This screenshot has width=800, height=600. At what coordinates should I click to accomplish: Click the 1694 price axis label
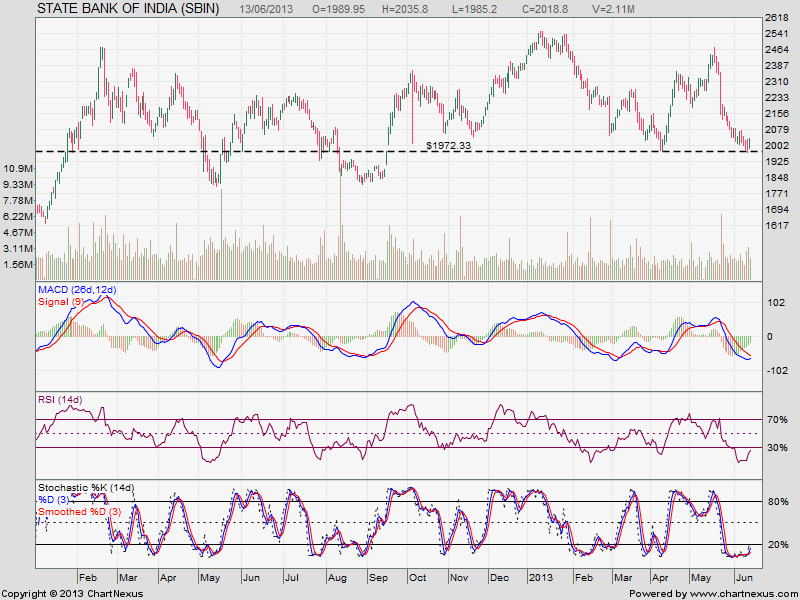pos(777,209)
